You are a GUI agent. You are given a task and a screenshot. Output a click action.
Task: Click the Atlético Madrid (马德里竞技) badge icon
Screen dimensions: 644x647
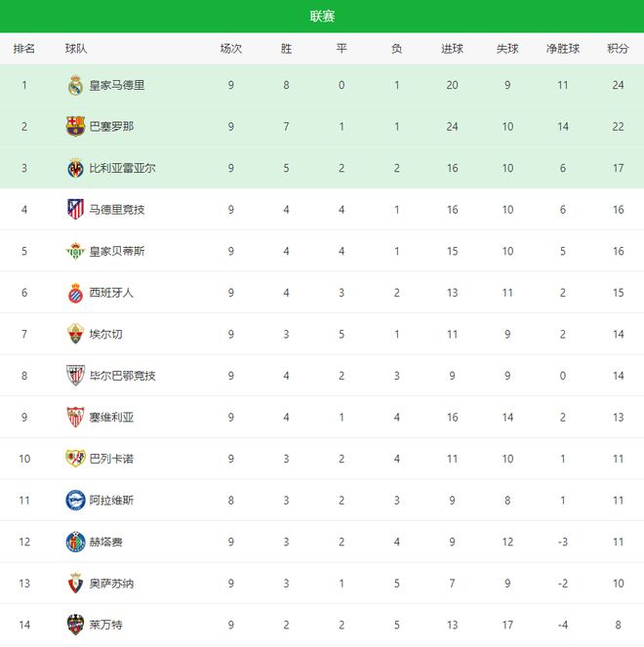coord(75,209)
